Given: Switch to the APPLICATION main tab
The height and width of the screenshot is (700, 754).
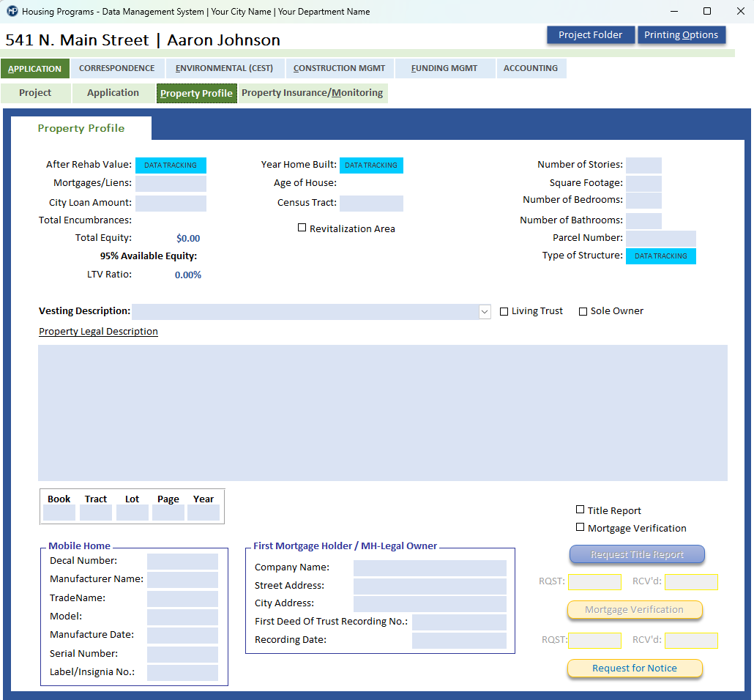Looking at the screenshot, I should [34, 68].
